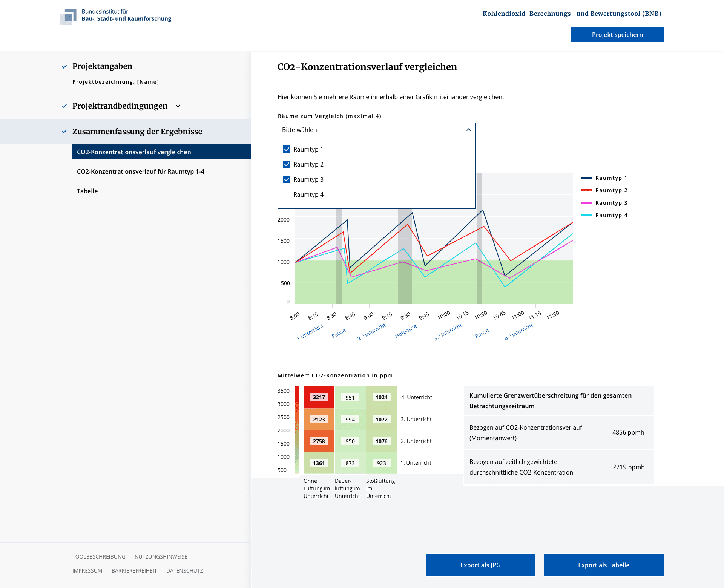Open the Bitte wählen room selector
The height and width of the screenshot is (588, 724).
[x=376, y=130]
